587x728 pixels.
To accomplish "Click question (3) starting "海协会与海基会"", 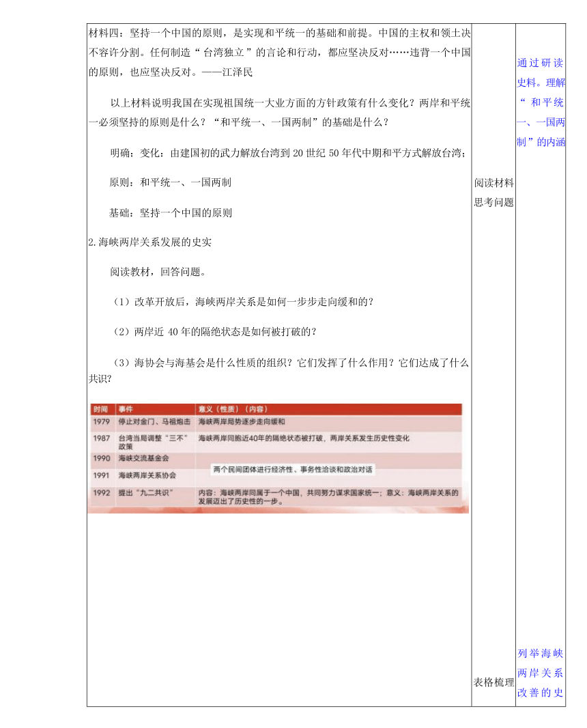I will (x=291, y=363).
